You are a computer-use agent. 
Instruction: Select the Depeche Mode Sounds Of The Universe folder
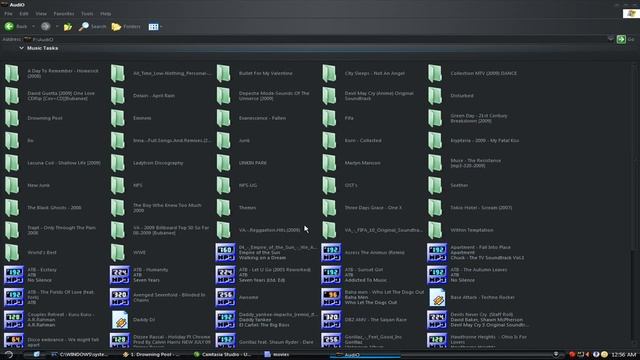[223, 96]
